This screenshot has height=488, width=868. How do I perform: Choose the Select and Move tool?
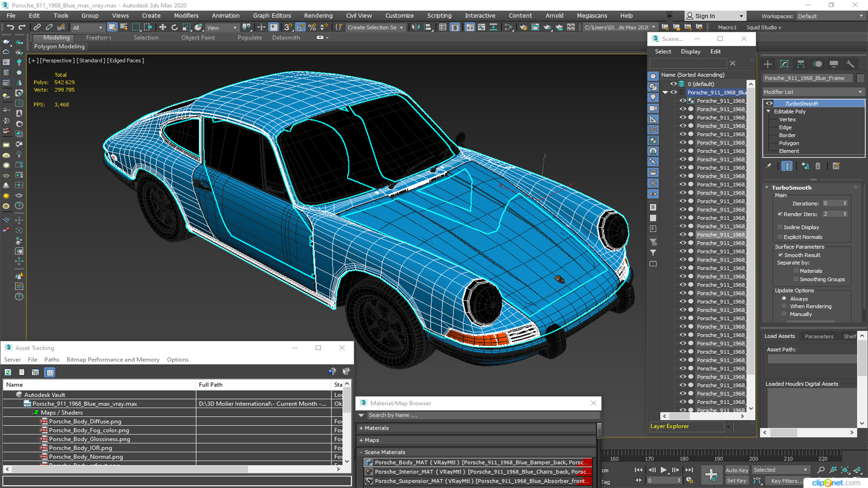tap(163, 27)
